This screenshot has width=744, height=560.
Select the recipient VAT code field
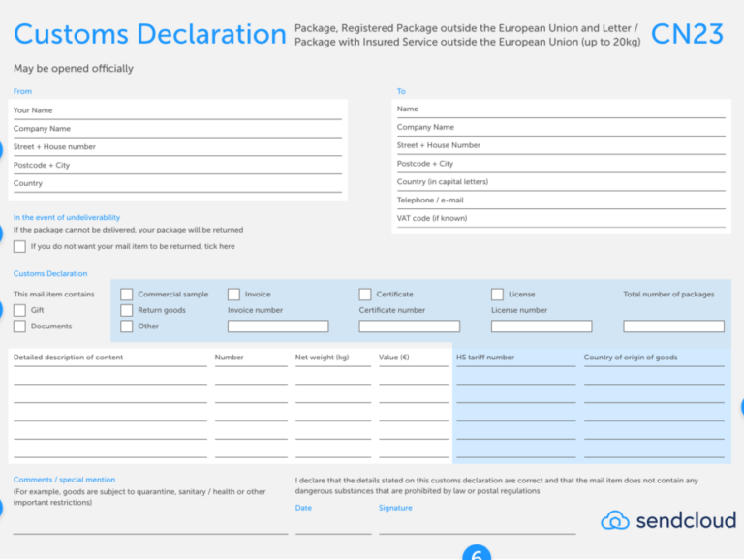(x=560, y=219)
